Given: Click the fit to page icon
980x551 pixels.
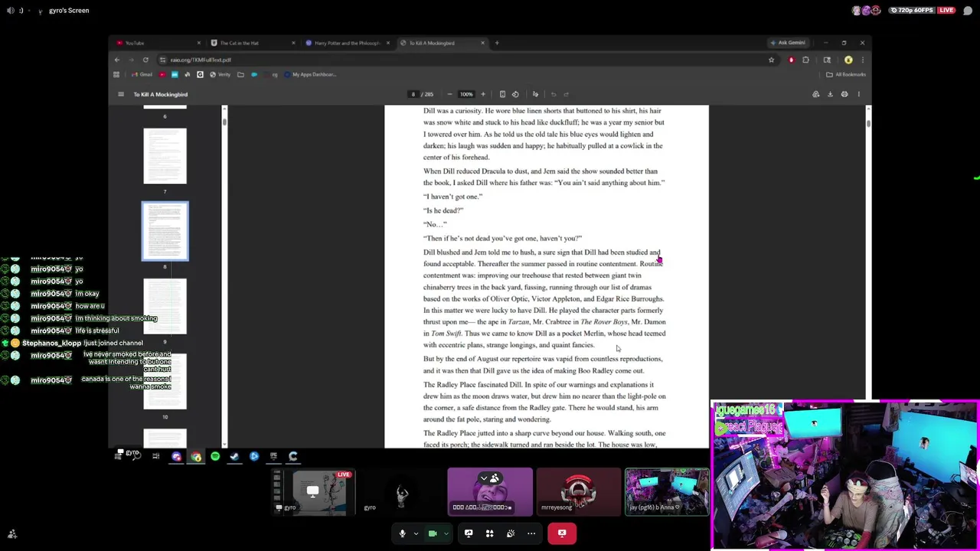Looking at the screenshot, I should pos(502,94).
